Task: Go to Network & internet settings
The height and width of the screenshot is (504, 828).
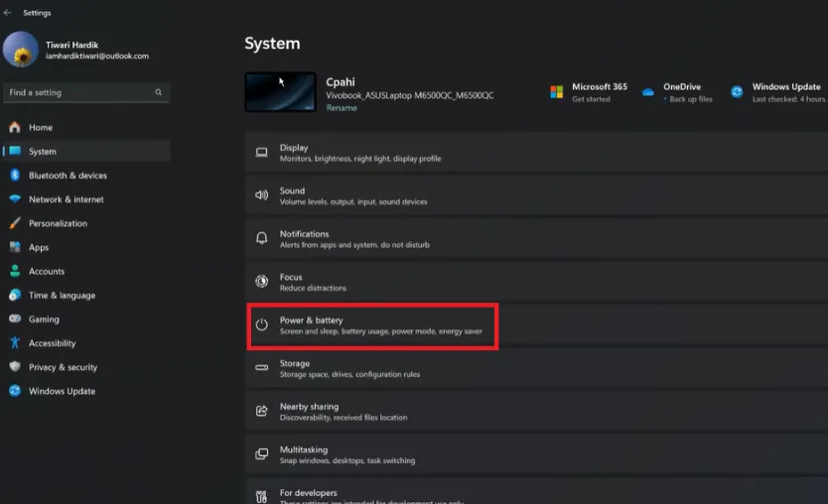Action: (66, 199)
